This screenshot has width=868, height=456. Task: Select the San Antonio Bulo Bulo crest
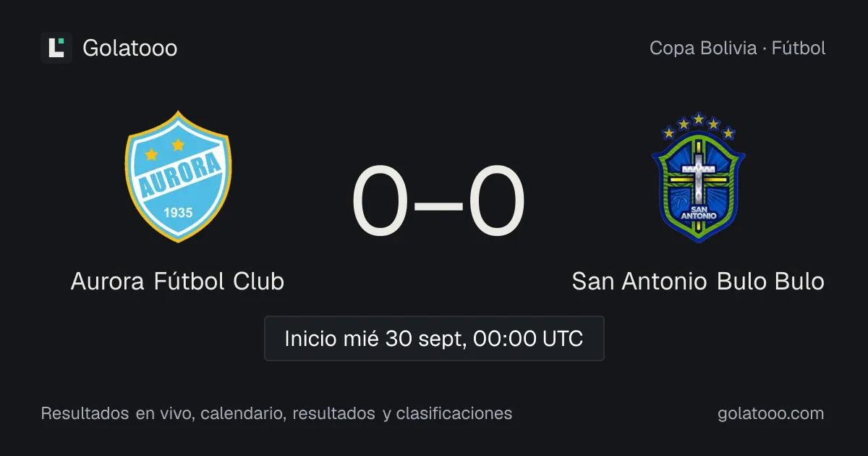699,177
